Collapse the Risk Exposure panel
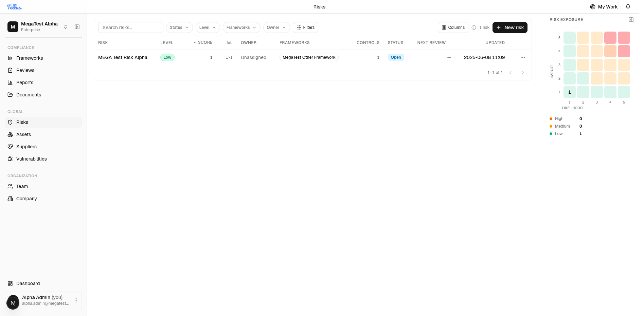Image resolution: width=644 pixels, height=316 pixels. (x=631, y=20)
